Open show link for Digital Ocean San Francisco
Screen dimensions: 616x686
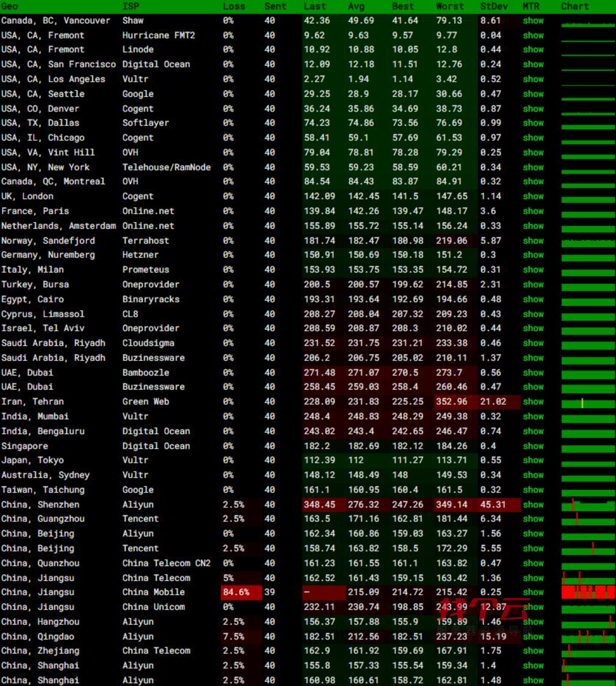coord(533,64)
